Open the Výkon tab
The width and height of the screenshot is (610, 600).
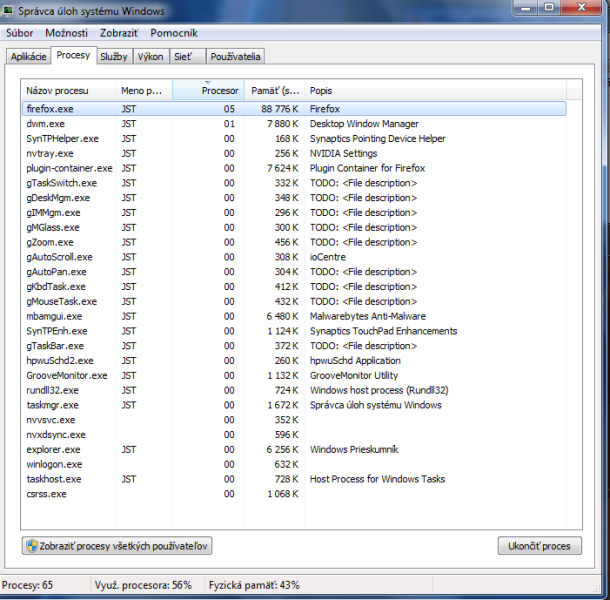tap(151, 57)
